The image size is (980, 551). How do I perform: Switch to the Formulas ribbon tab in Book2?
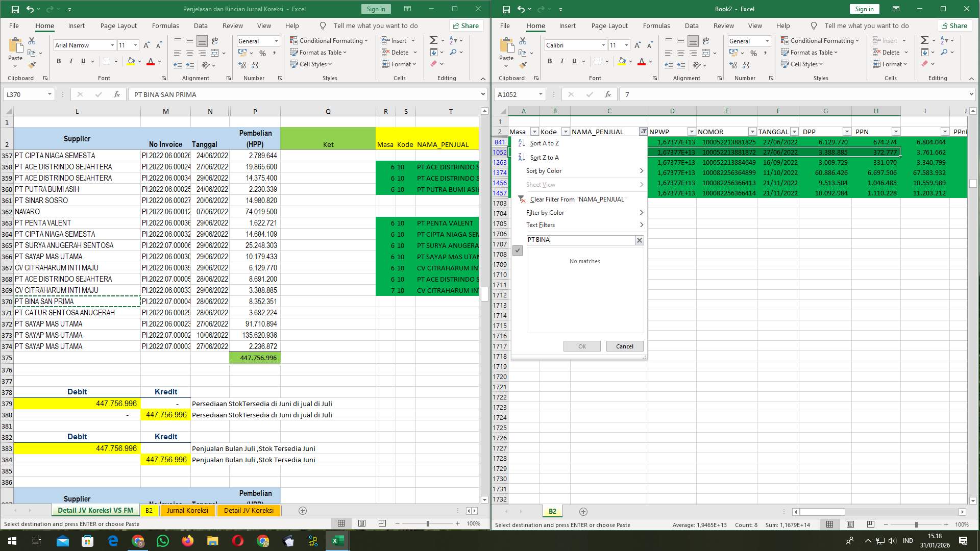tap(656, 26)
